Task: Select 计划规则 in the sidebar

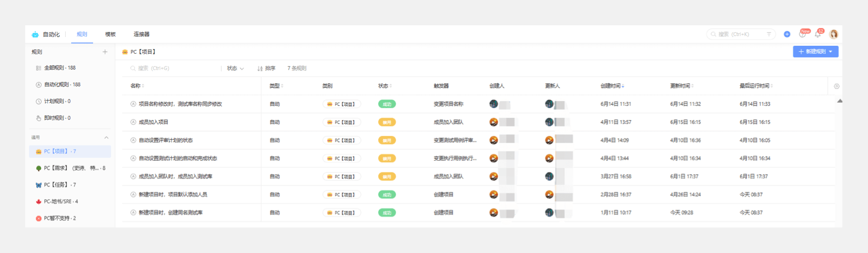Action: (57, 101)
